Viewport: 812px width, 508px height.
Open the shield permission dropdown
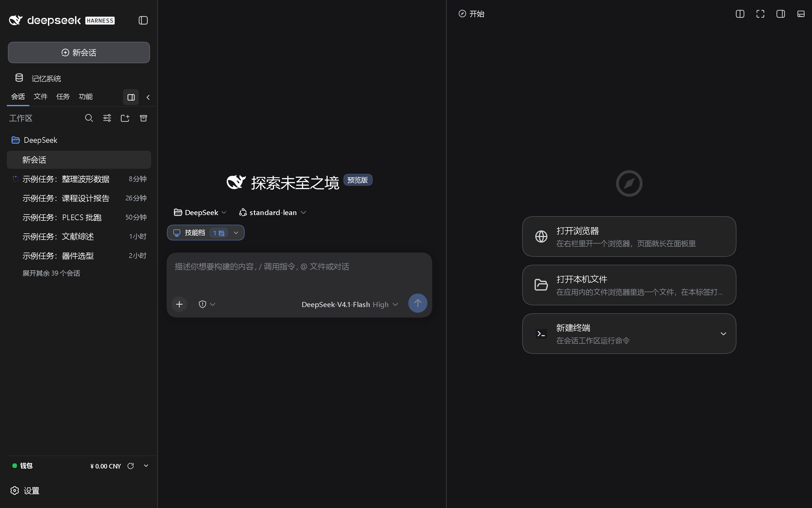(207, 304)
